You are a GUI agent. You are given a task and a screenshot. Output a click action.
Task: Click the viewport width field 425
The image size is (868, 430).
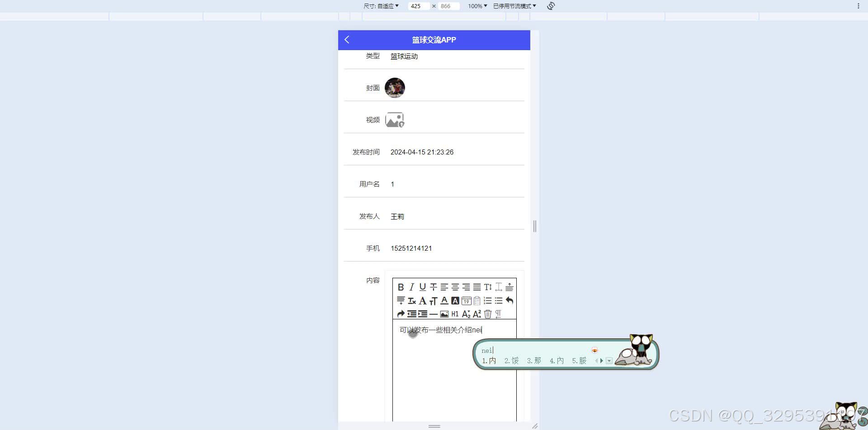(x=419, y=6)
